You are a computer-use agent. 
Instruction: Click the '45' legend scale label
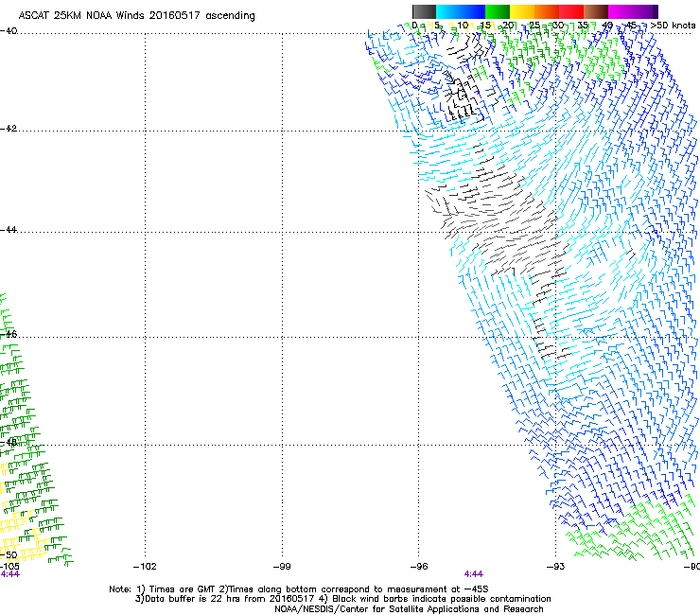(x=631, y=26)
